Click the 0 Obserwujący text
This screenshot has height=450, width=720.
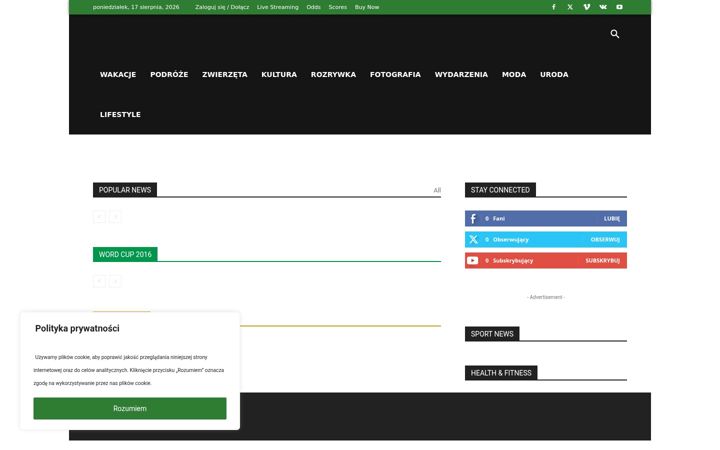[x=507, y=240]
